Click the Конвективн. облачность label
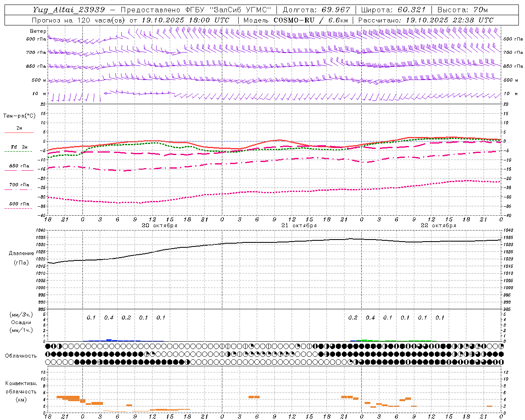The height and width of the screenshot is (420, 525). (x=21, y=387)
